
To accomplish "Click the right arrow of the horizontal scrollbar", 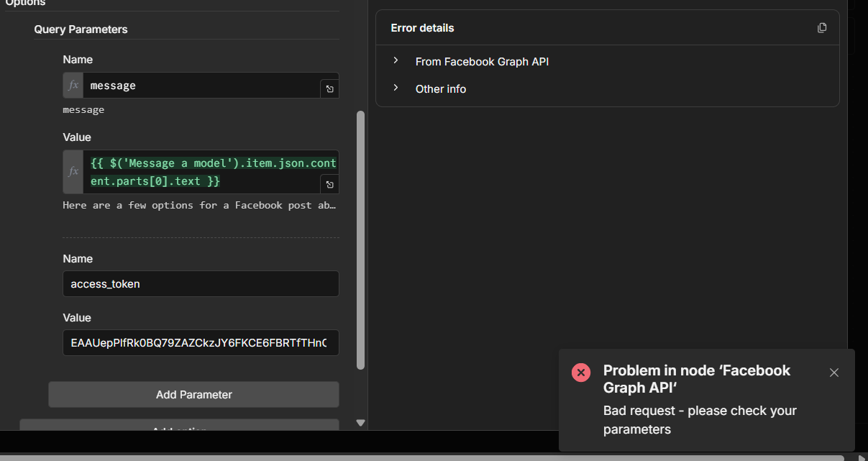I will pos(862,457).
